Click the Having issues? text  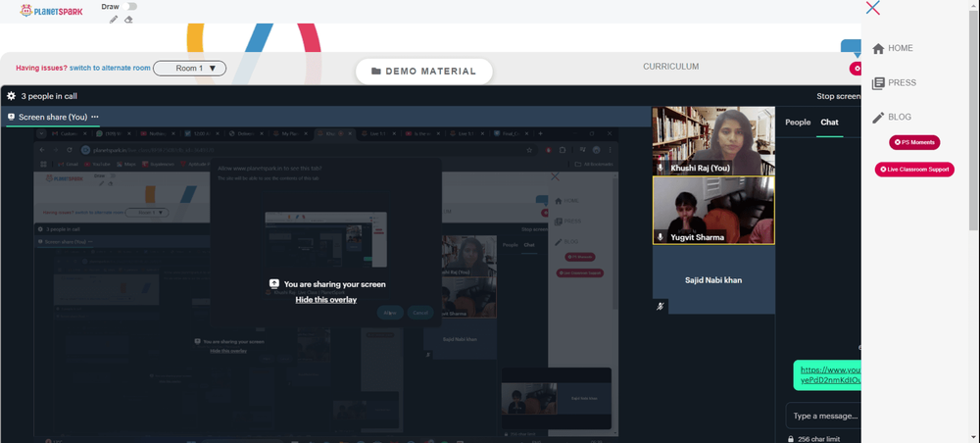pos(41,68)
